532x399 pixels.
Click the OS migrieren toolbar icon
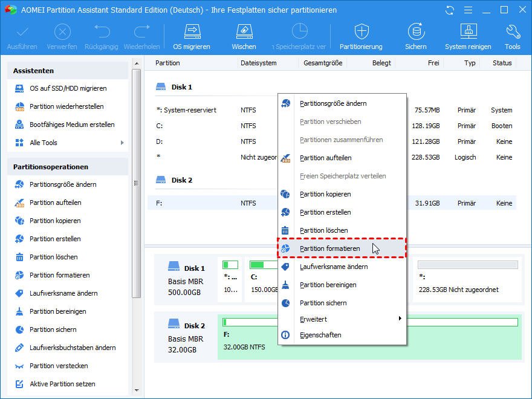pyautogui.click(x=192, y=37)
